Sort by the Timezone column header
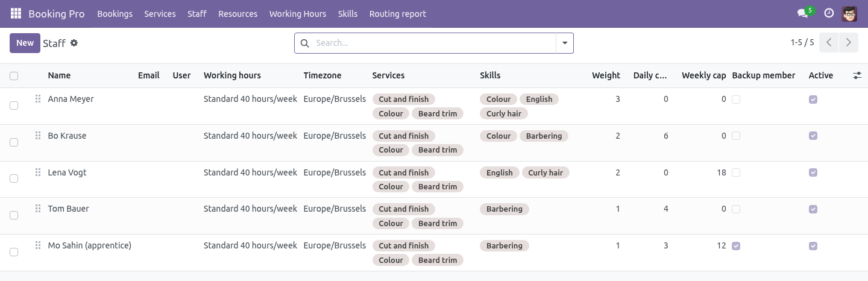 click(x=322, y=75)
